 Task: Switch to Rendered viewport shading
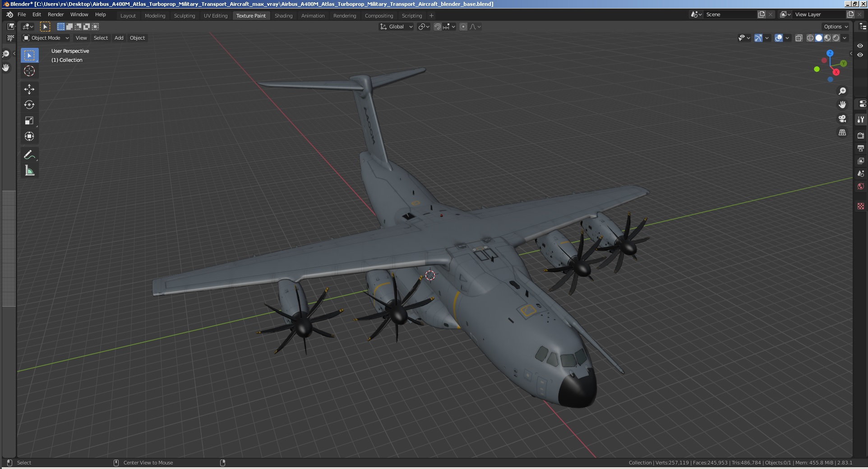pyautogui.click(x=836, y=38)
